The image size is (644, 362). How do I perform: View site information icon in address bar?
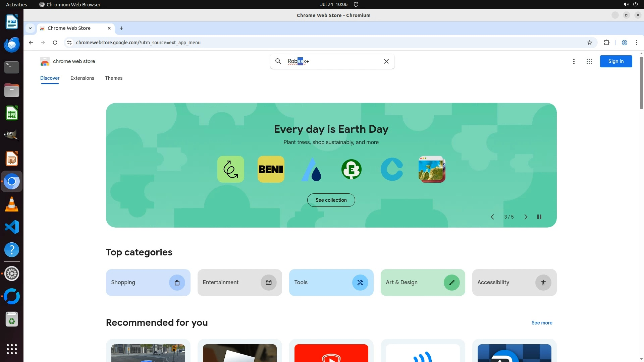pos(69,43)
